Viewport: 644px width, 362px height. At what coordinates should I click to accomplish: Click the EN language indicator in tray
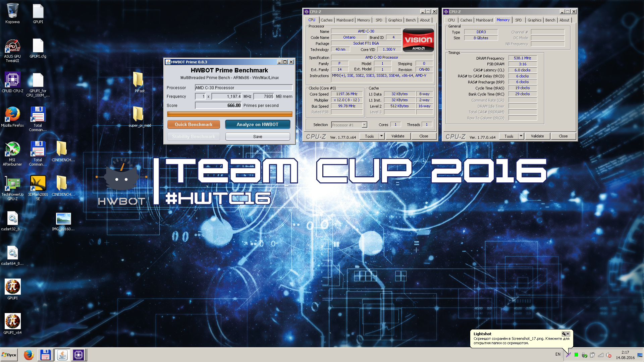click(x=558, y=354)
